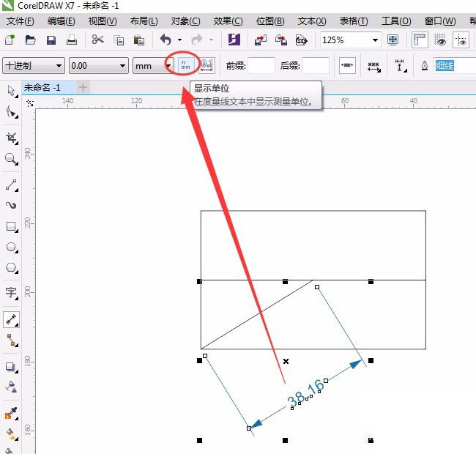Open 视图(V) menu

[x=103, y=21]
